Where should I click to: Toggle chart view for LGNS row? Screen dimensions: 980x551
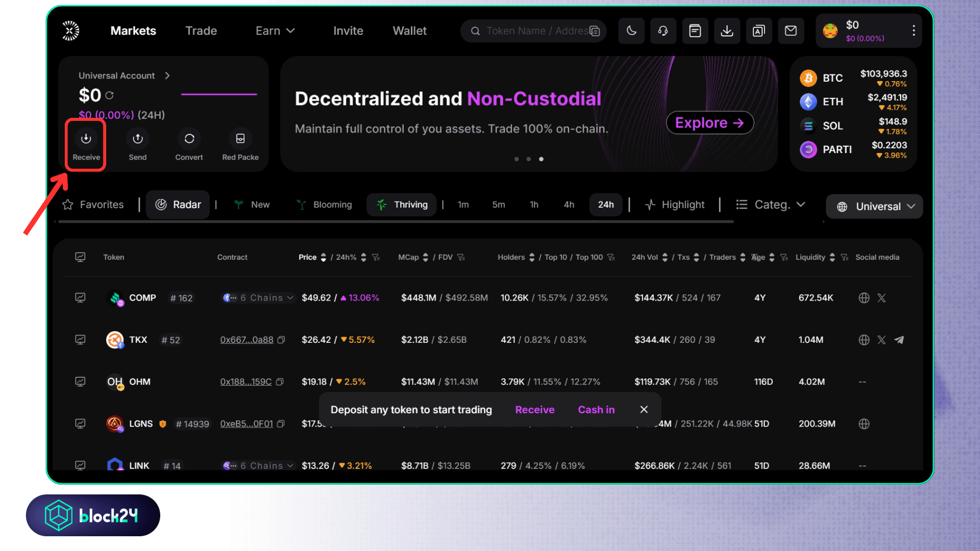click(80, 423)
